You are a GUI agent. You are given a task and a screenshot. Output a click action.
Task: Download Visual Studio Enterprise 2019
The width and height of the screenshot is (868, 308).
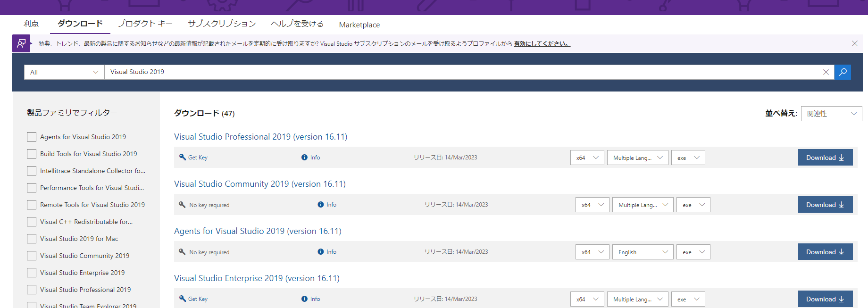tap(825, 299)
